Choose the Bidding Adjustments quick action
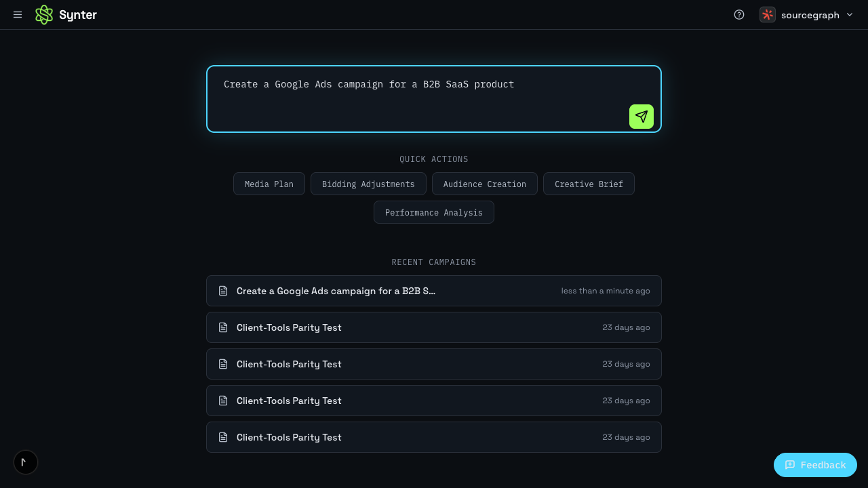Viewport: 868px width, 488px height. point(368,184)
